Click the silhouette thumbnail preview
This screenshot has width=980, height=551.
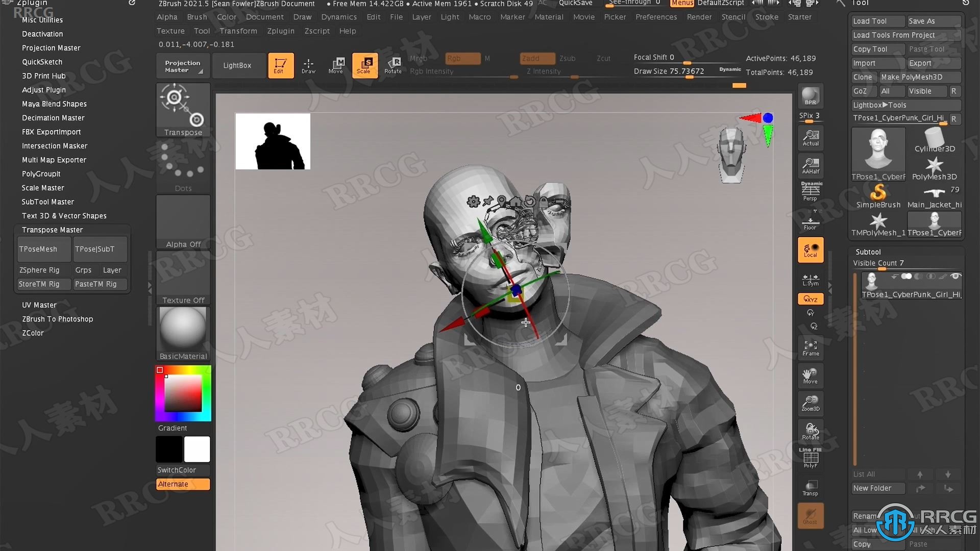(273, 141)
